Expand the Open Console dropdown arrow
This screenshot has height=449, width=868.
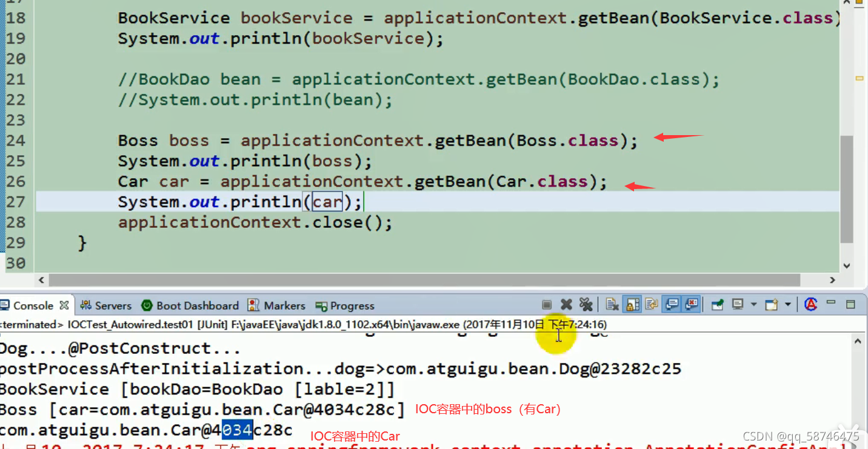788,304
